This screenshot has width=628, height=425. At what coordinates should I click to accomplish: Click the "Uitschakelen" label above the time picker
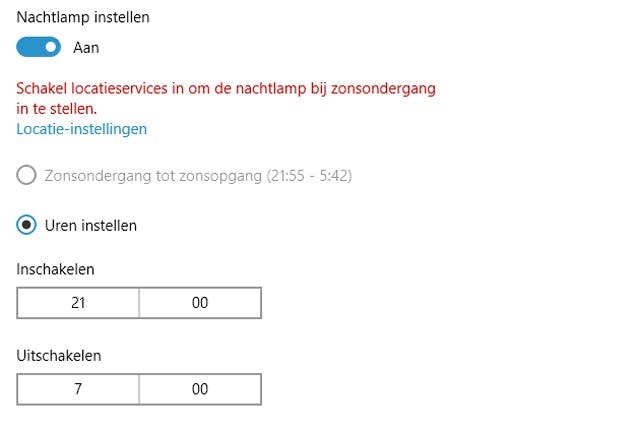coord(59,355)
